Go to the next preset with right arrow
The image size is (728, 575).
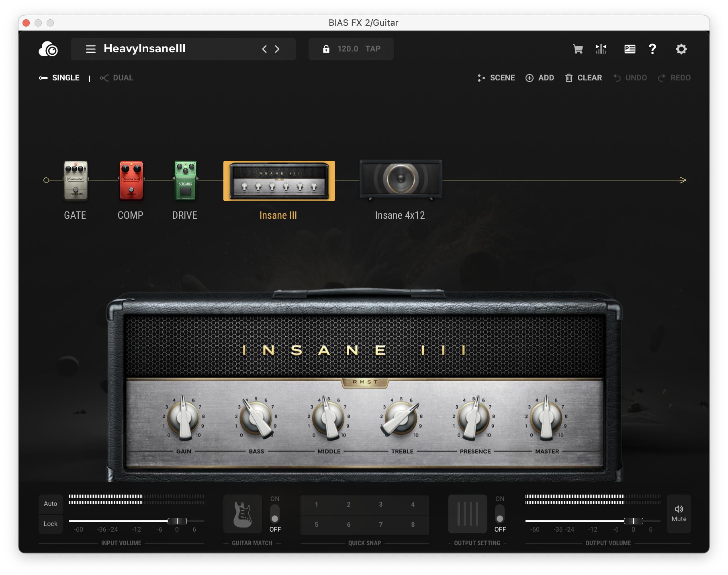[277, 49]
